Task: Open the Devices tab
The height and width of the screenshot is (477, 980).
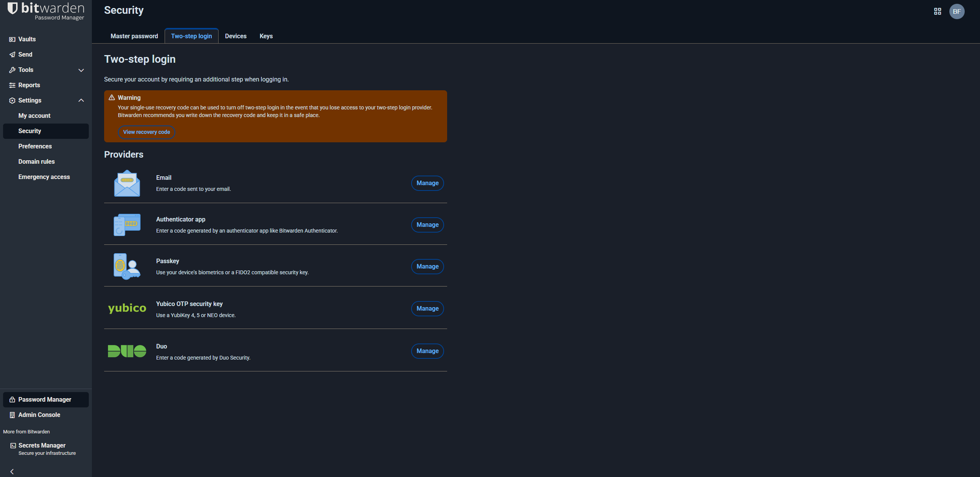Action: click(235, 36)
